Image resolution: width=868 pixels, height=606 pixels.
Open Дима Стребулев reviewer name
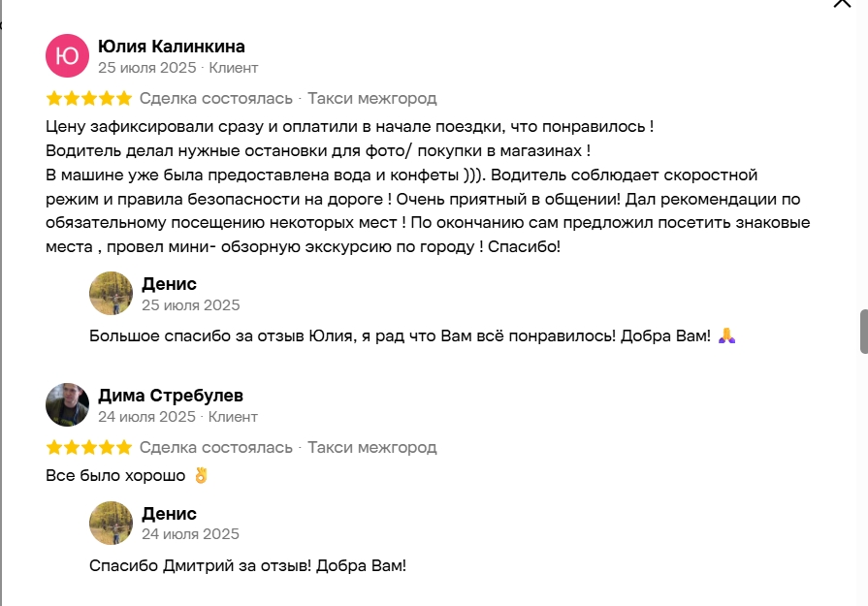(171, 396)
